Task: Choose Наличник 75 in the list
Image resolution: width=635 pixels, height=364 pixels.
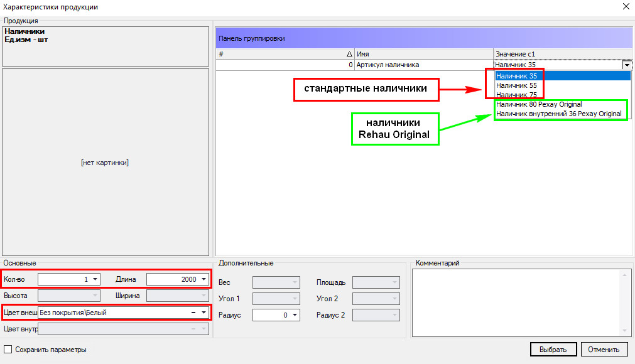Action: pyautogui.click(x=563, y=95)
